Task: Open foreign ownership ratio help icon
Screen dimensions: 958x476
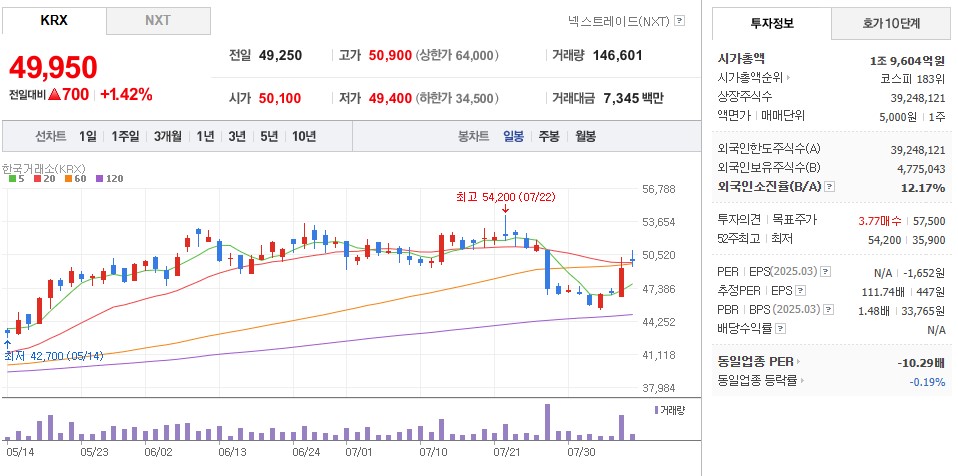Action: tap(829, 187)
